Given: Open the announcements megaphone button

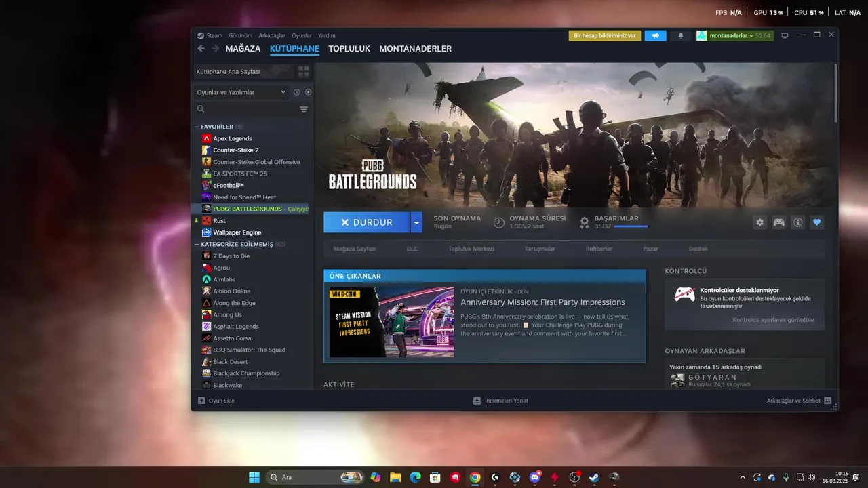Looking at the screenshot, I should [x=655, y=35].
